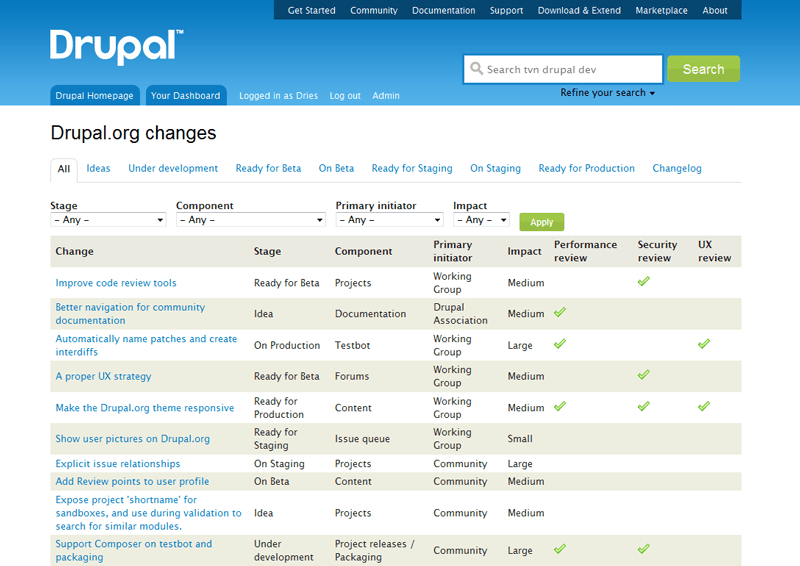Go to Drupal Homepage tab
The height and width of the screenshot is (566, 800).
[x=94, y=95]
